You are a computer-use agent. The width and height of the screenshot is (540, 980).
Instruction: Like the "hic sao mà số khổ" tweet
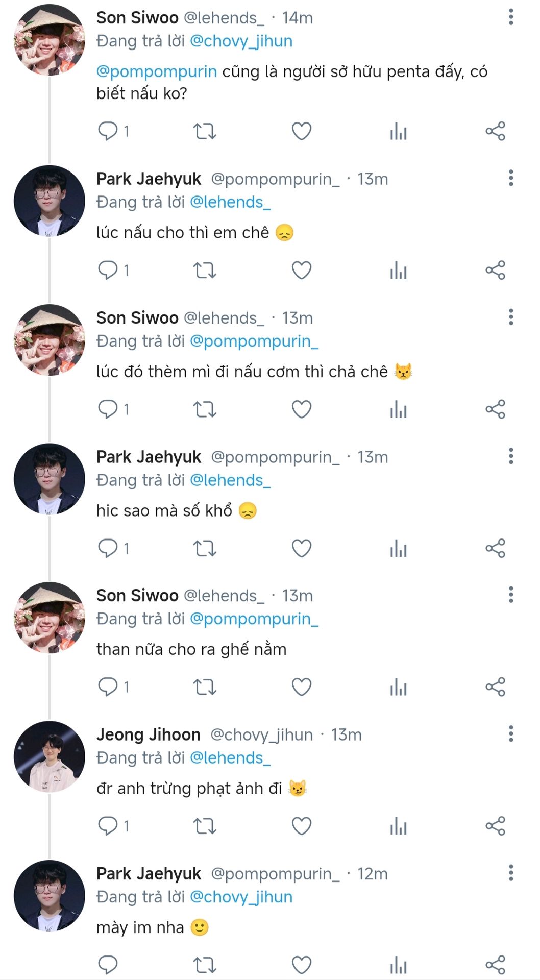[302, 548]
